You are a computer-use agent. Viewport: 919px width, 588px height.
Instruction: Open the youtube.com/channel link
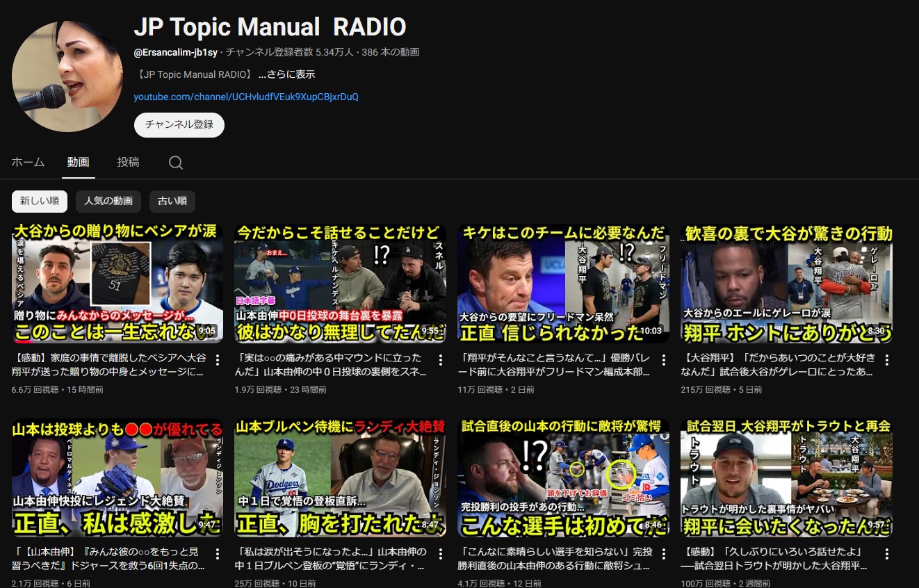[x=246, y=97]
